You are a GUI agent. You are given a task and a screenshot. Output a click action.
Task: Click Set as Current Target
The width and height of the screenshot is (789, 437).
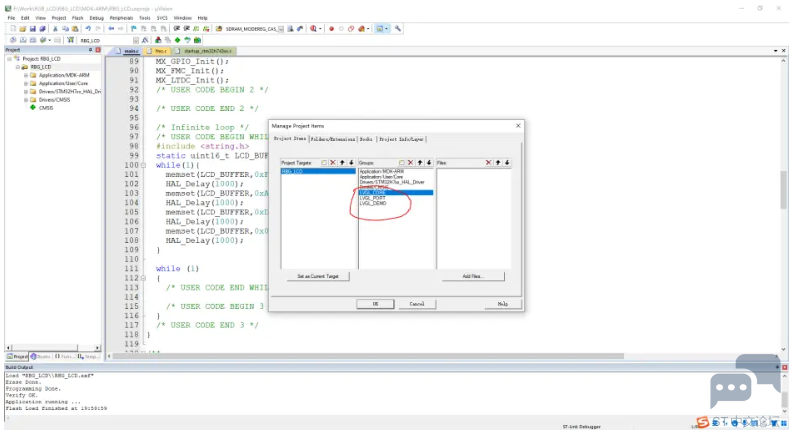pyautogui.click(x=318, y=276)
